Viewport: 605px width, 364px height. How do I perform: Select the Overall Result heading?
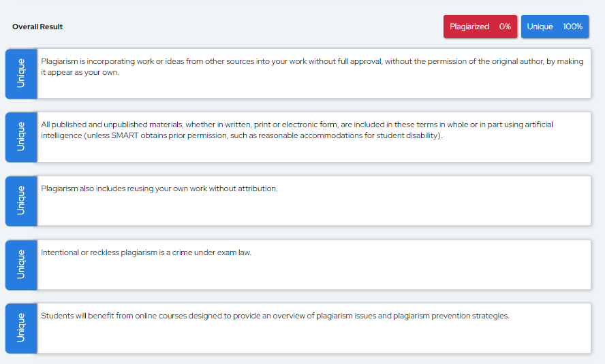pos(37,27)
